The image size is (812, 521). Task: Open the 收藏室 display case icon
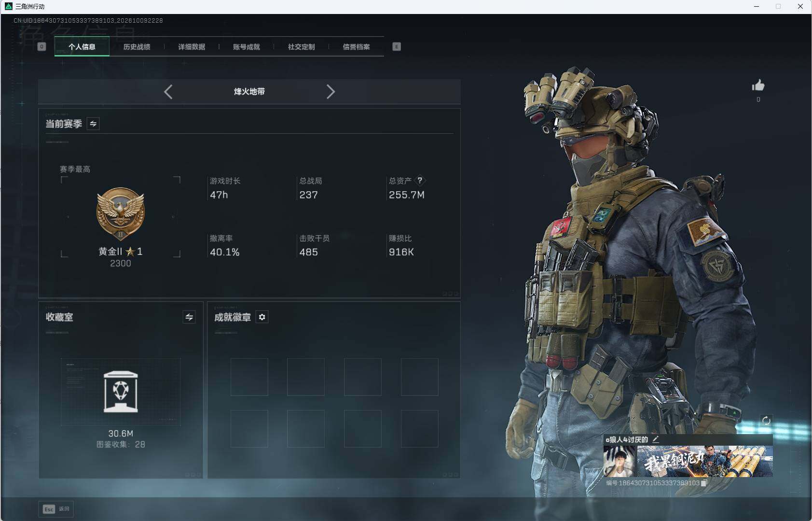point(121,392)
